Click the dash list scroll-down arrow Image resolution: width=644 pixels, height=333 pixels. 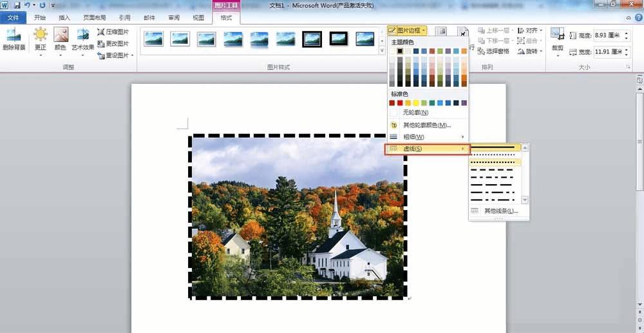pyautogui.click(x=524, y=200)
